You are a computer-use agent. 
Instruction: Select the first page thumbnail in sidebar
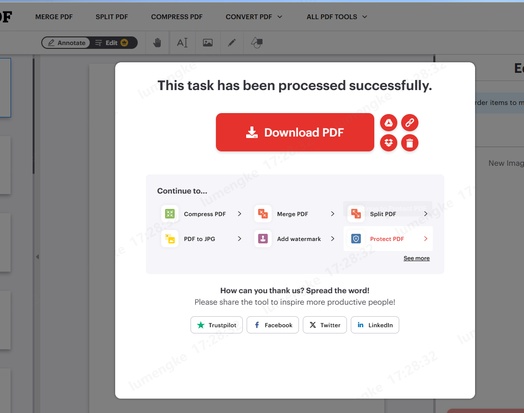click(5, 88)
